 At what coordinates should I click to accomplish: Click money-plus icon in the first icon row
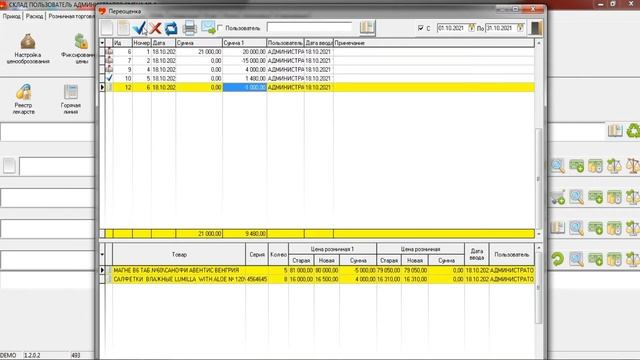(x=576, y=166)
